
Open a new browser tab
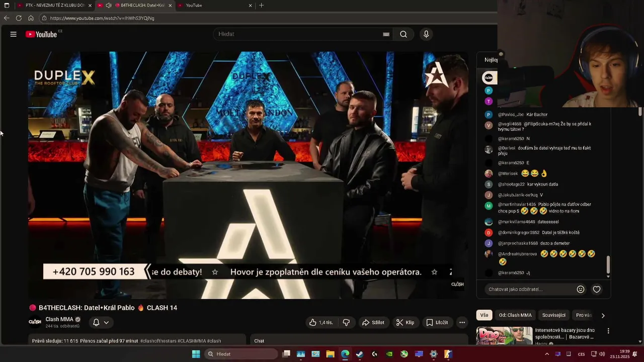(261, 6)
